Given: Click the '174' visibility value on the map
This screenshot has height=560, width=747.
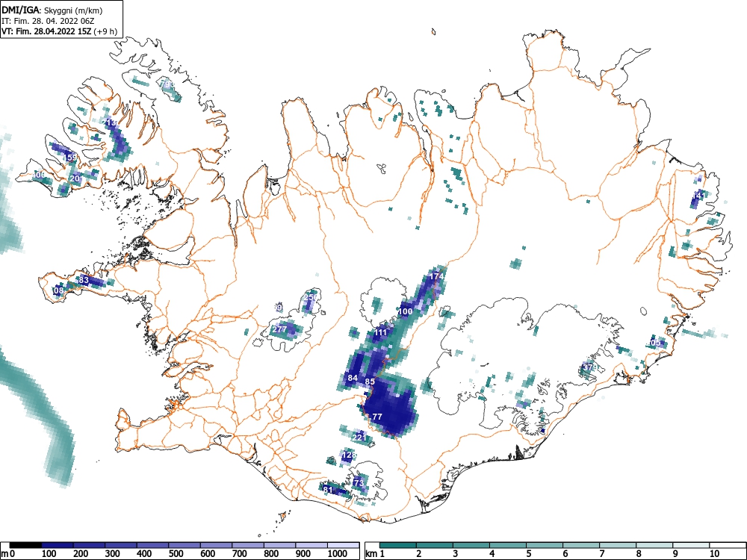Looking at the screenshot, I should 437,276.
